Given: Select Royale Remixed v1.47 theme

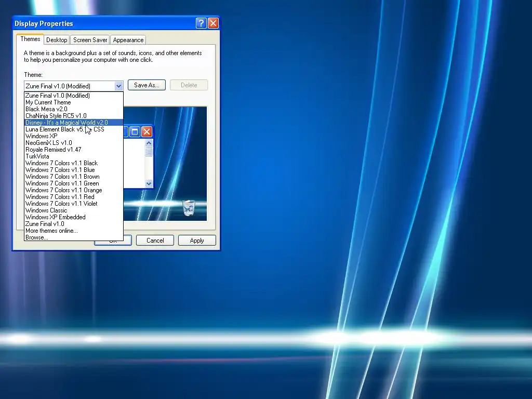Looking at the screenshot, I should pyautogui.click(x=74, y=150).
